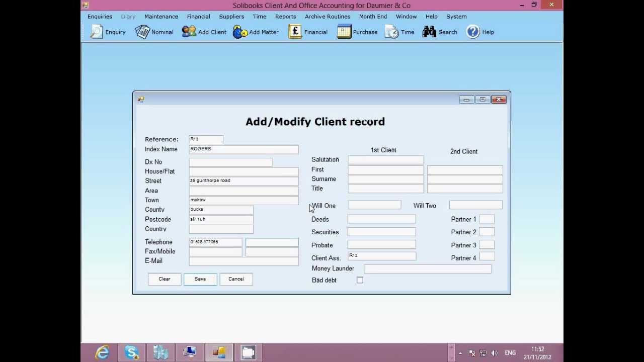Open the Suppliers menu
The width and height of the screenshot is (644, 362).
(x=231, y=17)
